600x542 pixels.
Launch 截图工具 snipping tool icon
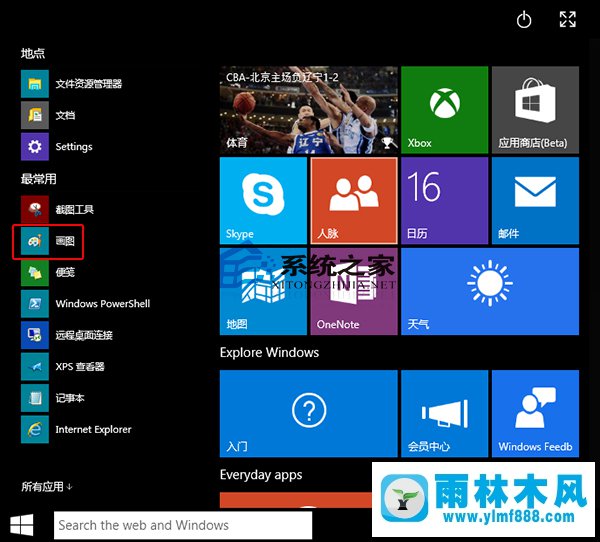[35, 209]
